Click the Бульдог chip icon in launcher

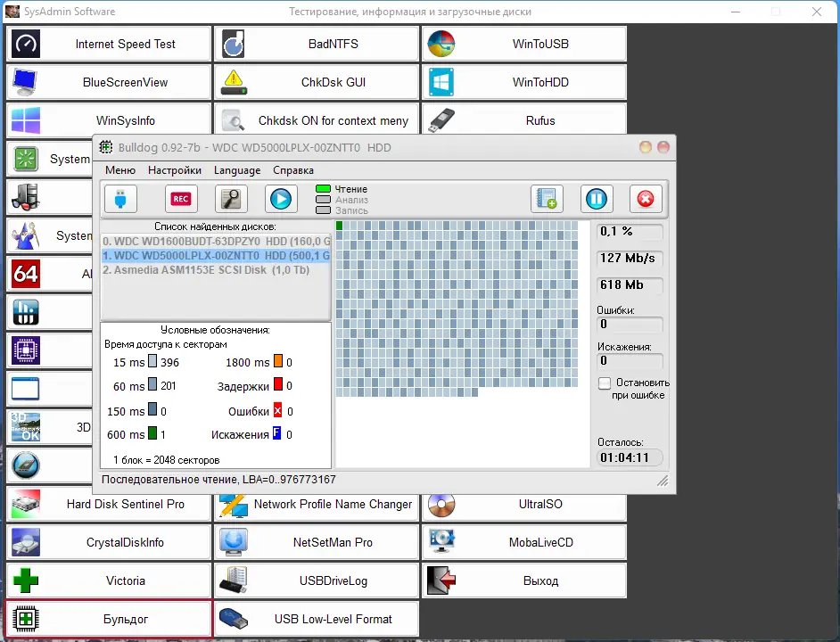(x=26, y=619)
